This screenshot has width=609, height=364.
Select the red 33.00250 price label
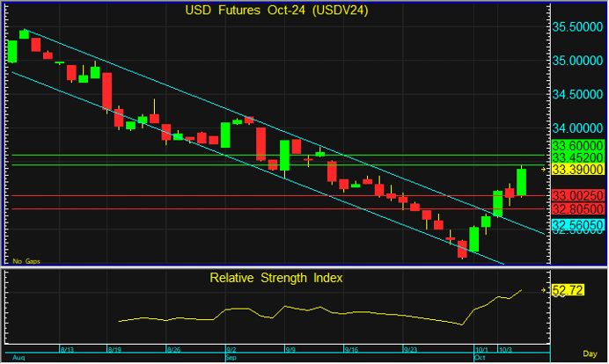pyautogui.click(x=576, y=195)
